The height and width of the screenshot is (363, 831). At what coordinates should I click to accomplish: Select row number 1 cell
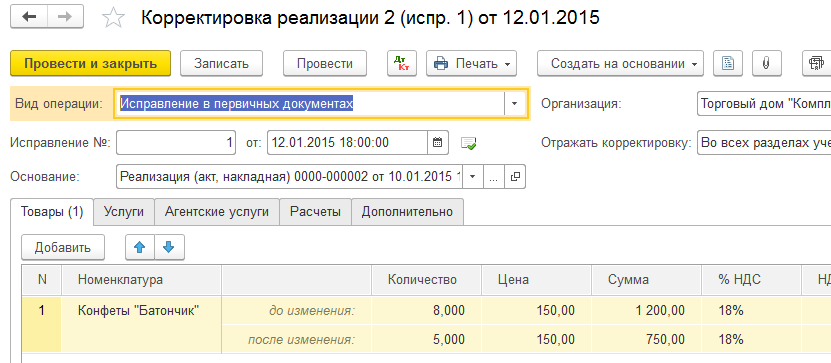point(42,324)
